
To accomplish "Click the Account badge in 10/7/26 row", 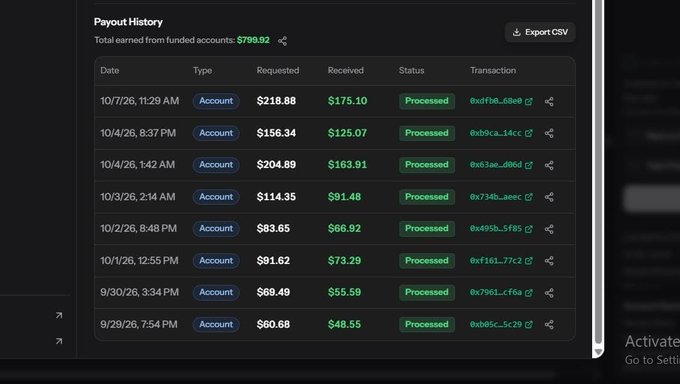I will (216, 101).
